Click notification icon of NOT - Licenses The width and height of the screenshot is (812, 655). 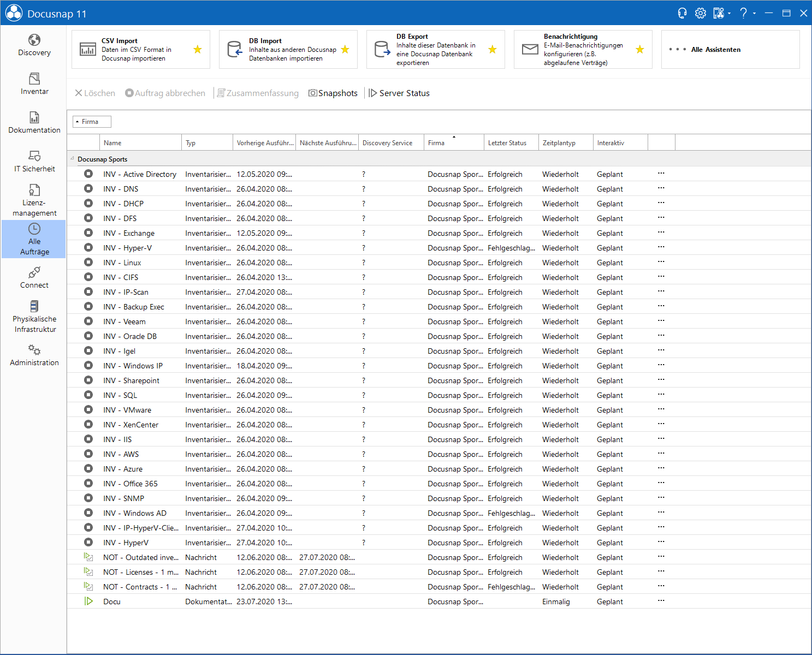(88, 571)
